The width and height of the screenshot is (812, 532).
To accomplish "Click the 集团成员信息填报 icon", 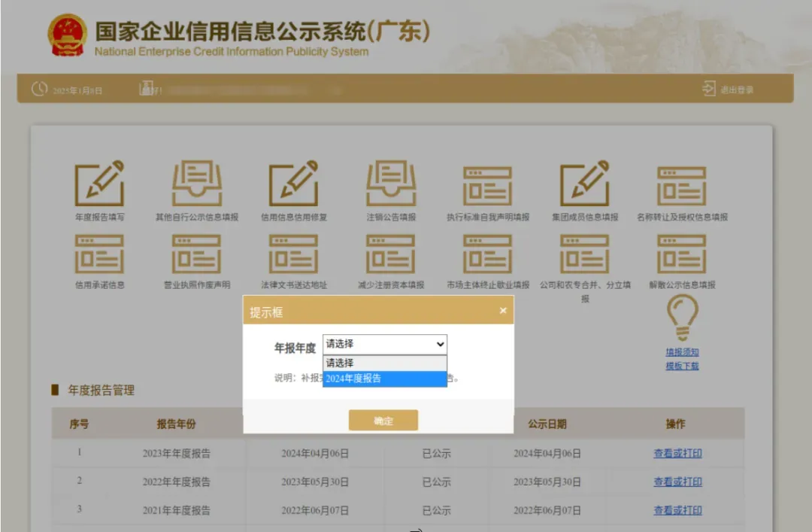I will 584,184.
